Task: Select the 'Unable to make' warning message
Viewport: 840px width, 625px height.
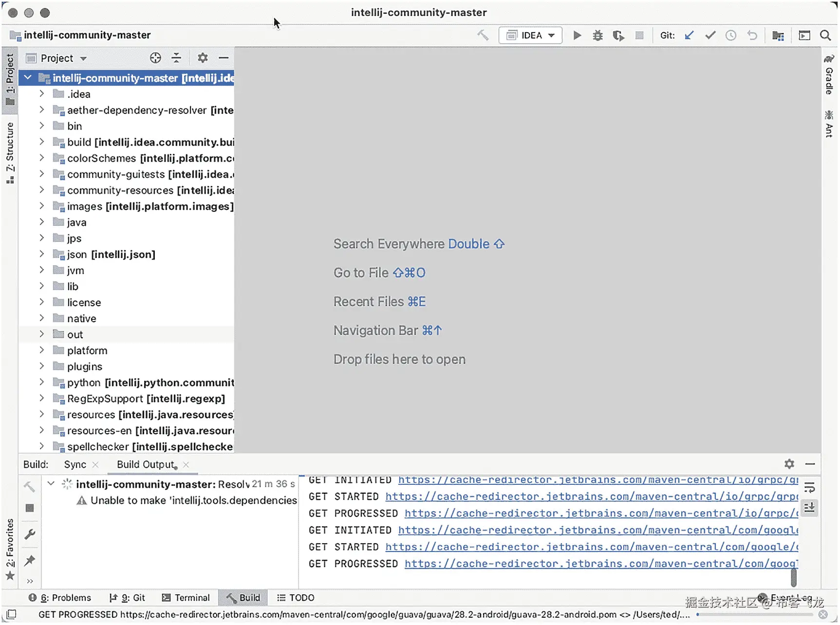Action: [187, 500]
